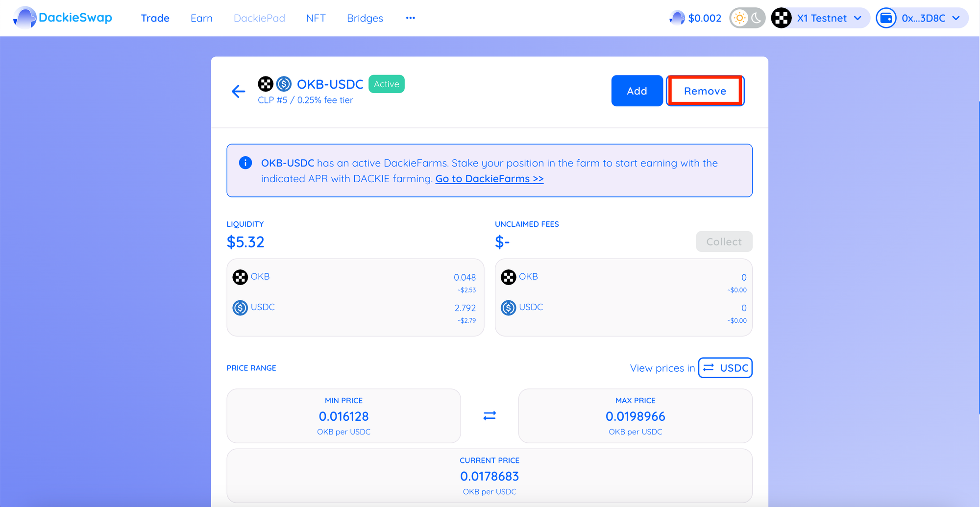Click the USDC icon in Liquidity box
This screenshot has width=980, height=507.
pyautogui.click(x=240, y=308)
